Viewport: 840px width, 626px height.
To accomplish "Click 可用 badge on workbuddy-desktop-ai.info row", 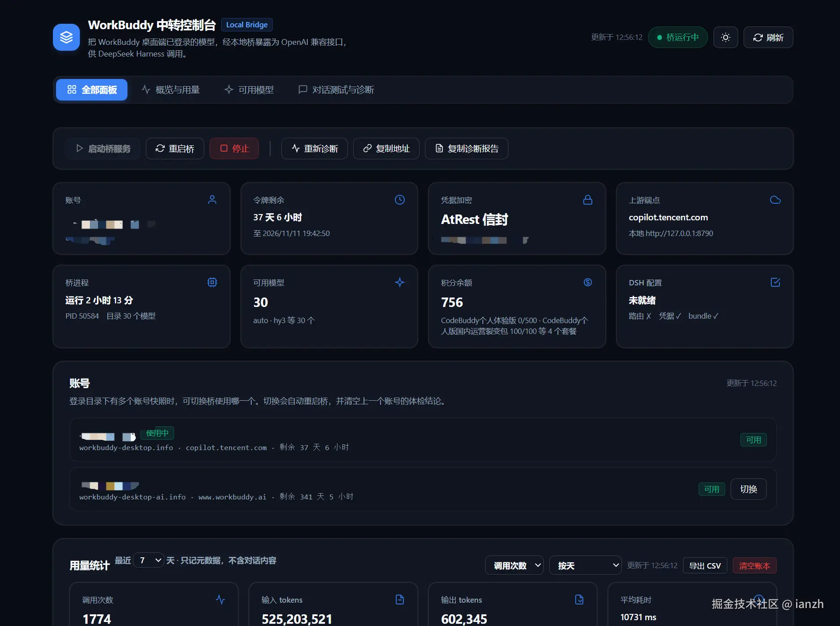I will click(x=712, y=489).
